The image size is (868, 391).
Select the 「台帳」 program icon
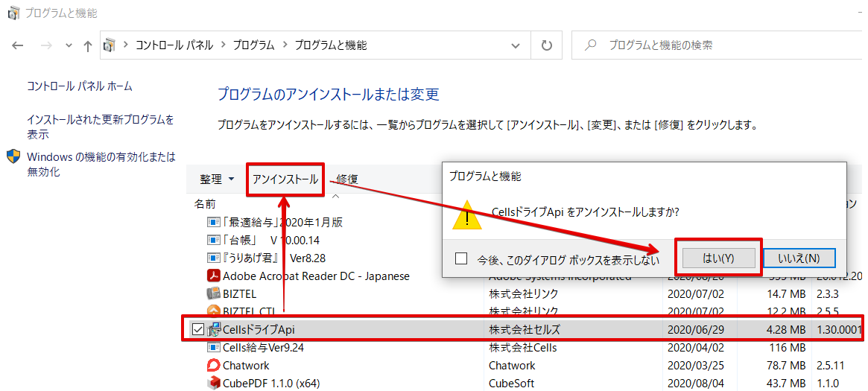coord(214,240)
